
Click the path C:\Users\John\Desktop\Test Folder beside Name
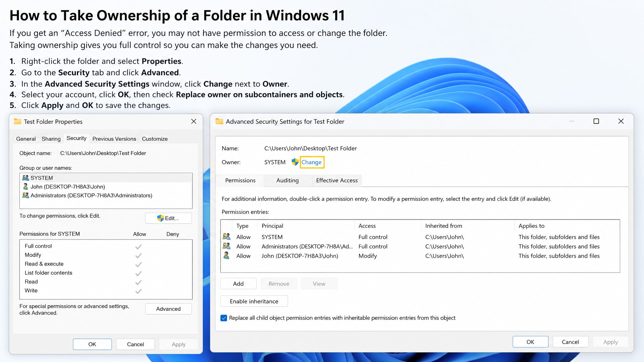[x=310, y=148]
